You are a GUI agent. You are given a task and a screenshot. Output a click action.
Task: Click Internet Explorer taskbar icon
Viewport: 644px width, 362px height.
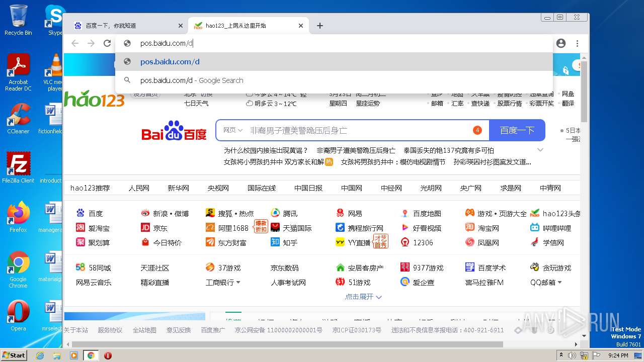(x=40, y=355)
